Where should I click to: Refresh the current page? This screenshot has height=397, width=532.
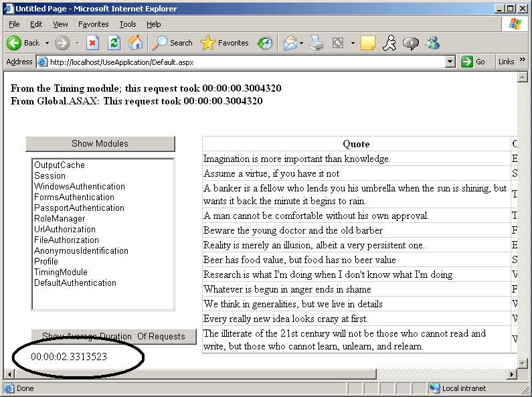114,43
